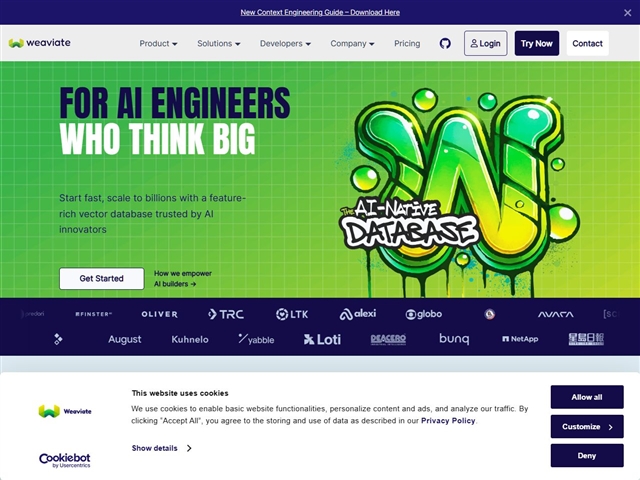The height and width of the screenshot is (480, 640).
Task: Click the Weaviate logo in the navbar
Action: click(40, 43)
